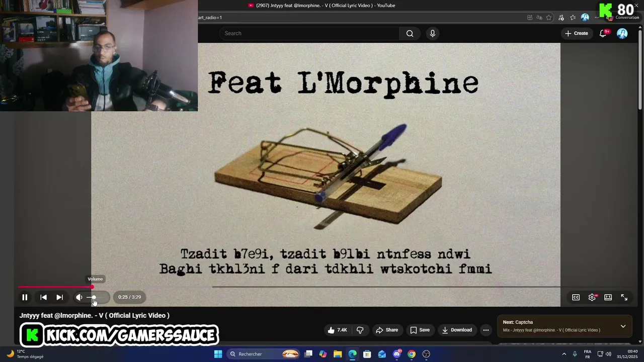Open the Create menu
Image resolution: width=644 pixels, height=362 pixels.
[x=576, y=33]
